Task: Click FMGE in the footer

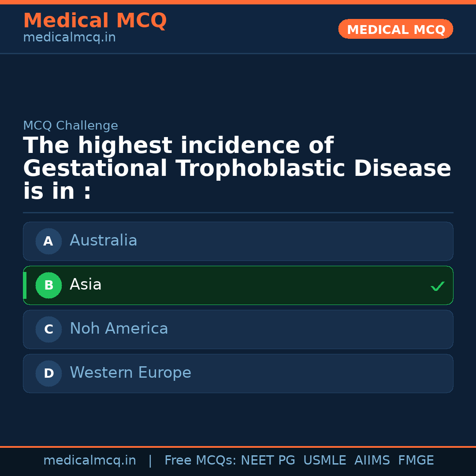Action: coord(416,461)
